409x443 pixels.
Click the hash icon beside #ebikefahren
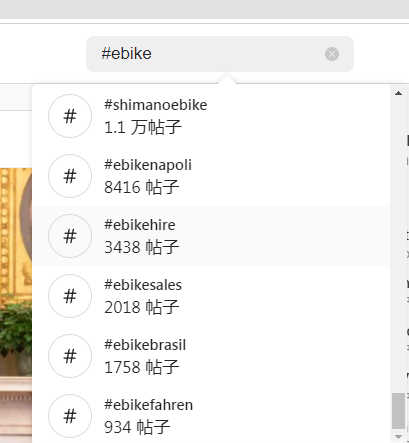click(x=70, y=416)
